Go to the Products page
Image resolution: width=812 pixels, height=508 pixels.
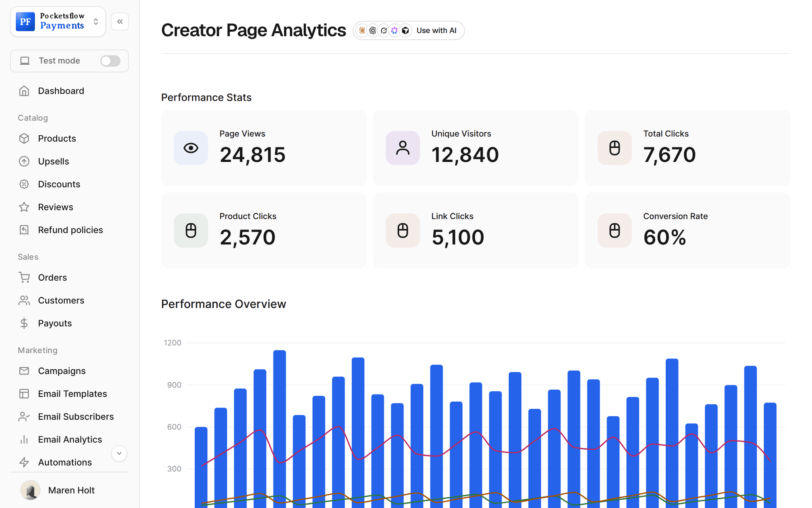[x=57, y=139]
